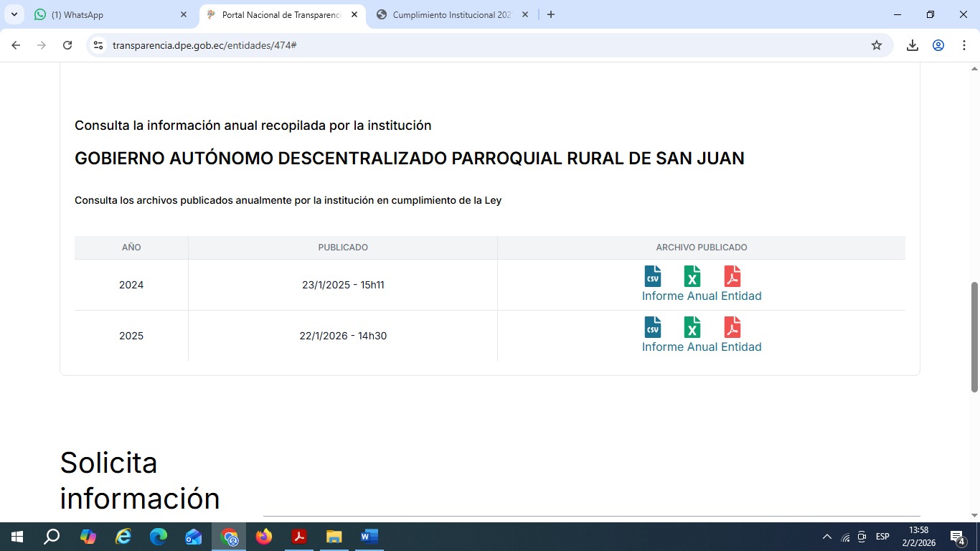Click the page vertical scrollbar thumb

[974, 337]
